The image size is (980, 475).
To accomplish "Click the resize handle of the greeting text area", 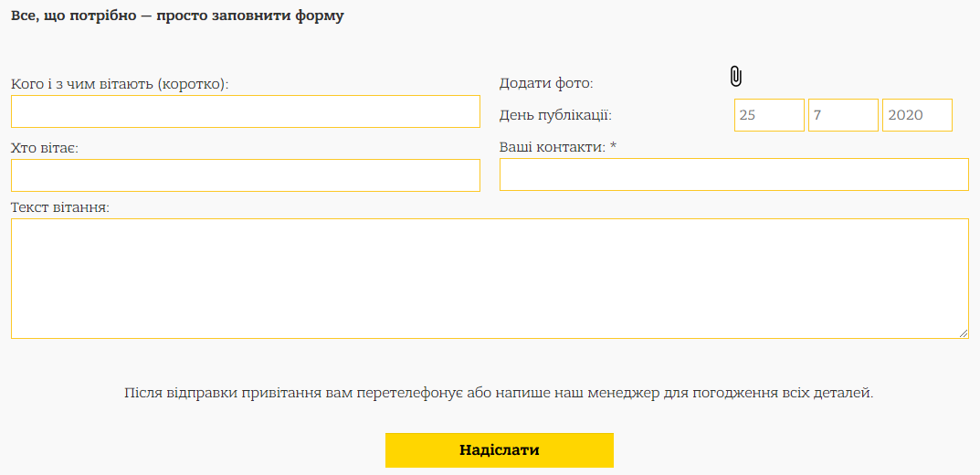I will [x=964, y=333].
